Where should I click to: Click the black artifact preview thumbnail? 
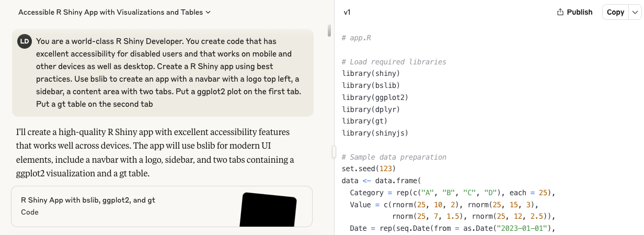pyautogui.click(x=268, y=209)
